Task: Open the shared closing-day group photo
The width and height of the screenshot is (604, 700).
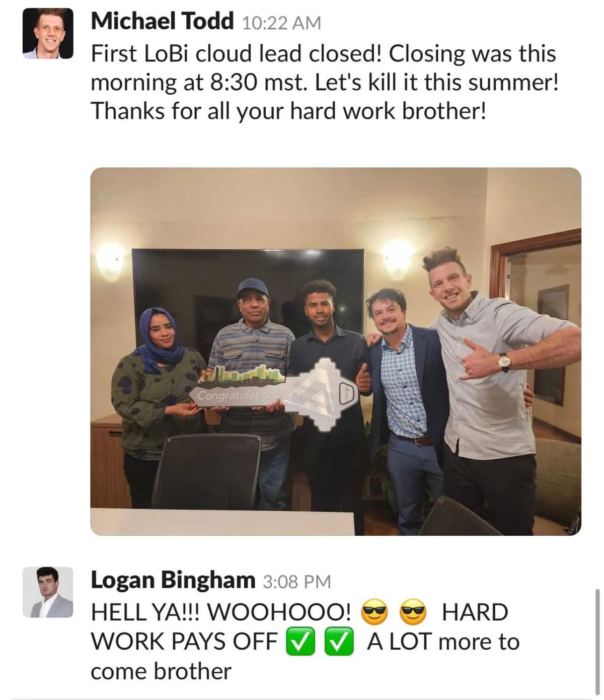Action: 336,351
